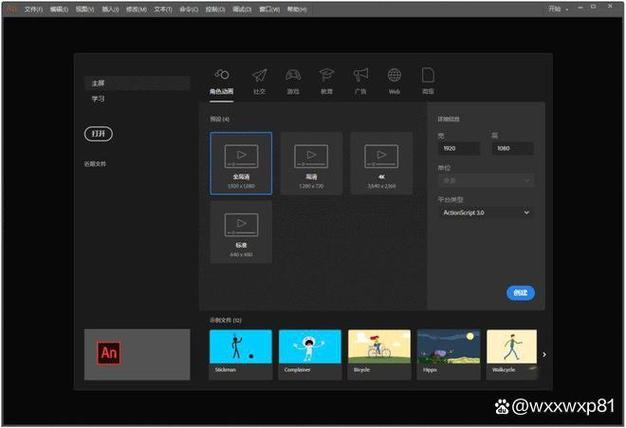Open the Bicycle sample file thumbnail
This screenshot has height=428, width=626.
pos(379,354)
